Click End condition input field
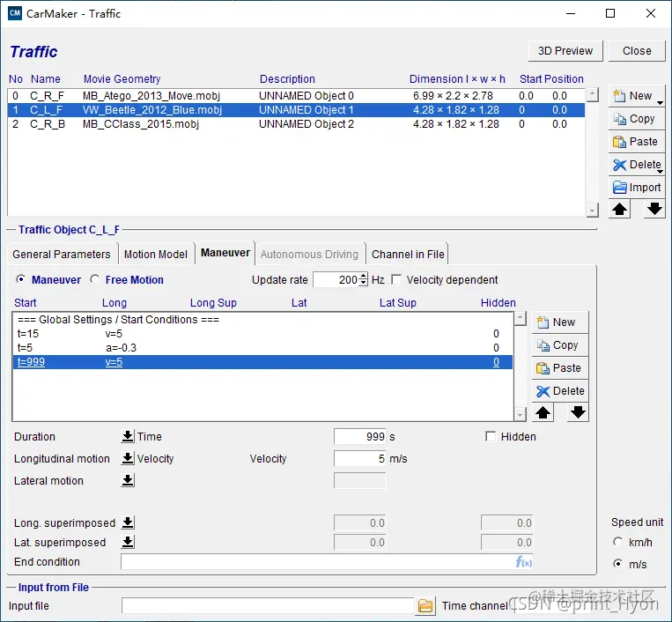Image resolution: width=672 pixels, height=622 pixels. [318, 562]
